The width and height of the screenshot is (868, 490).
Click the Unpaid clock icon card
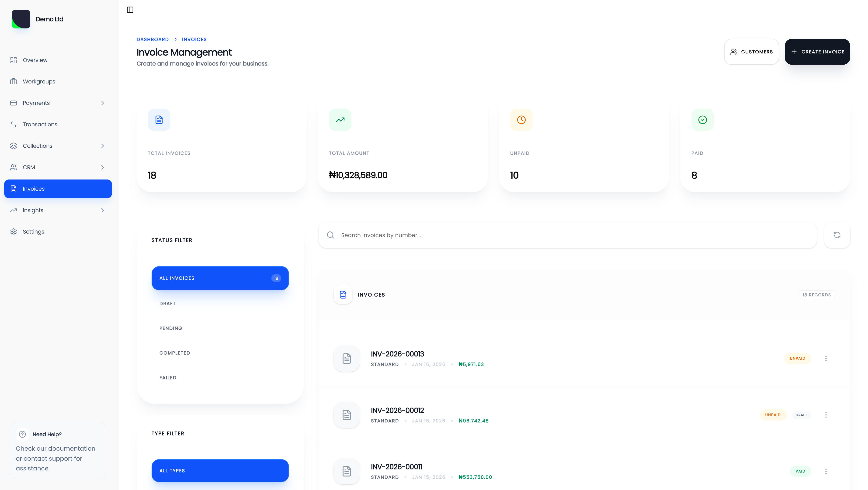tap(521, 120)
